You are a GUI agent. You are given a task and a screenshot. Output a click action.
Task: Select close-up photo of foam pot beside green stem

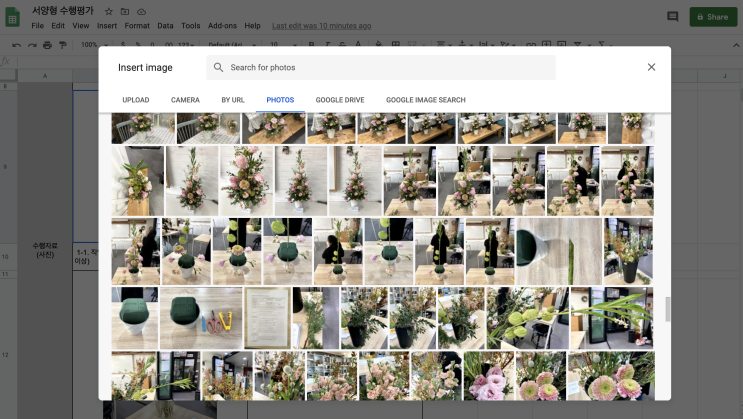559,251
